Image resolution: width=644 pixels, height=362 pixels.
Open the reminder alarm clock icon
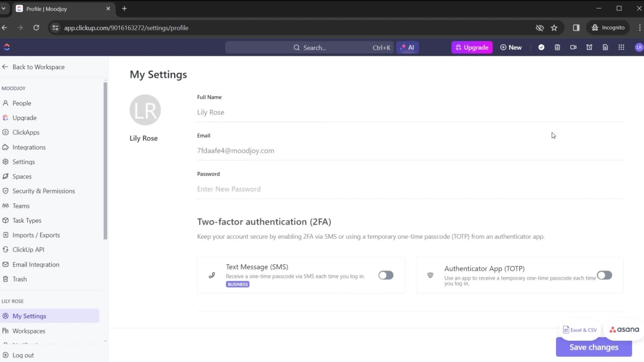pos(589,48)
